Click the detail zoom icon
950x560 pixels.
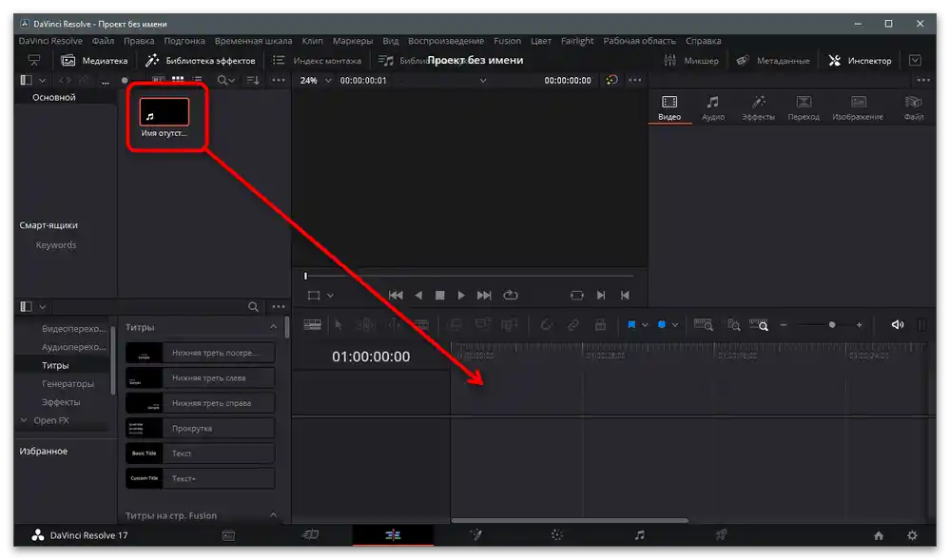pos(734,325)
